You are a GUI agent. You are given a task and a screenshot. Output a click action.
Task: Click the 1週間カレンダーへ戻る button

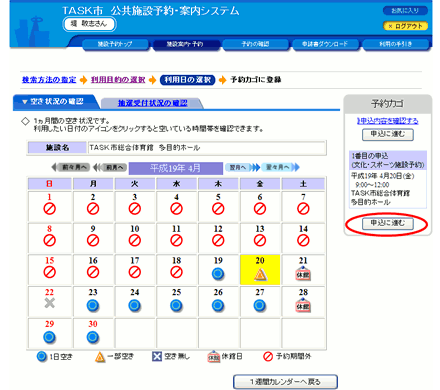285,382
